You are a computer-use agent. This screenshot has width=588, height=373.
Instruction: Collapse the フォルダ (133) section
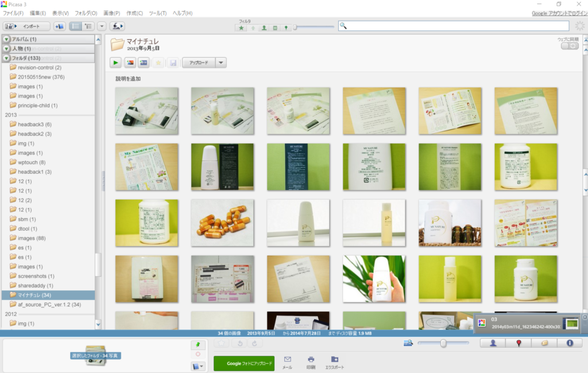(x=7, y=58)
